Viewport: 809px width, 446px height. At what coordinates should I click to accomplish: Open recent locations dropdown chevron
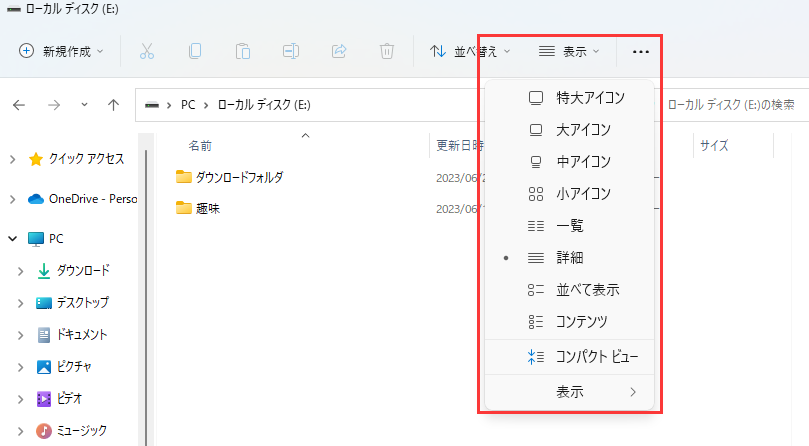coord(84,105)
